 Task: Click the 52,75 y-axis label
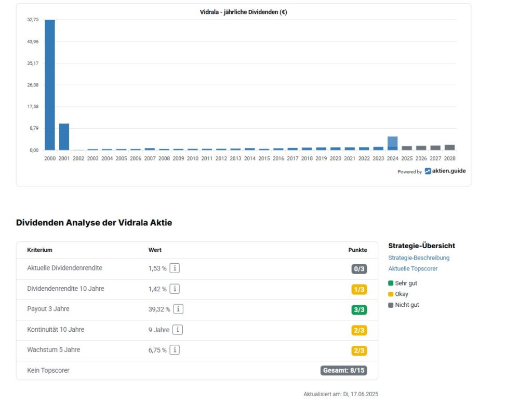33,20
